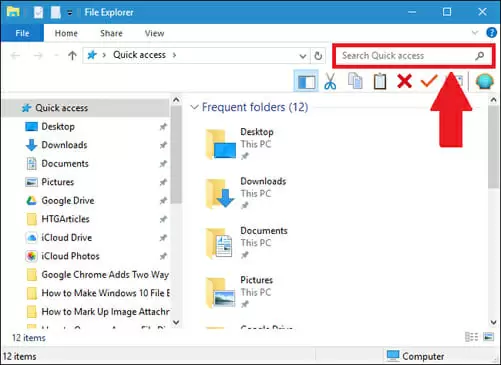Open the address bar history dropdown
The image size is (501, 365).
click(303, 56)
